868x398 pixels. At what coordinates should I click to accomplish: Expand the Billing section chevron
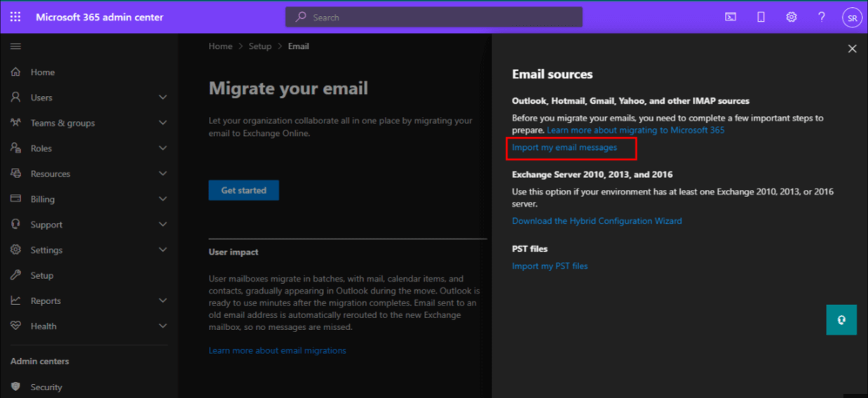[x=163, y=199]
